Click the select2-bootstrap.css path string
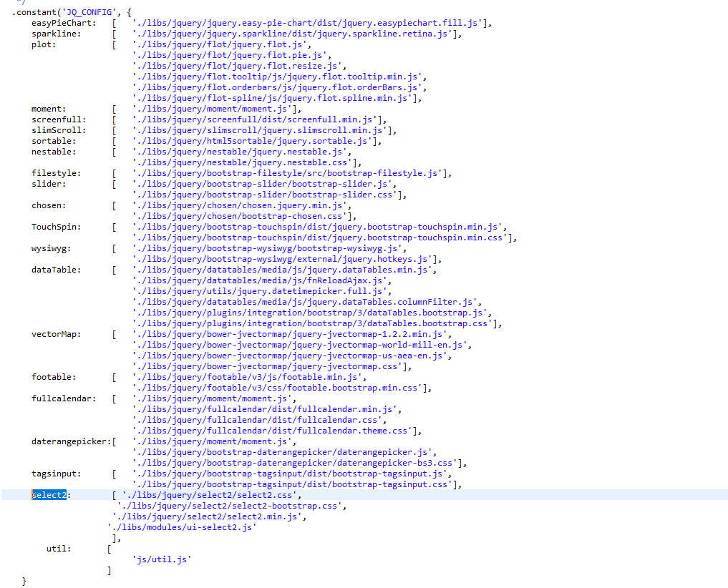Image resolution: width=728 pixels, height=588 pixels. pyautogui.click(x=230, y=506)
